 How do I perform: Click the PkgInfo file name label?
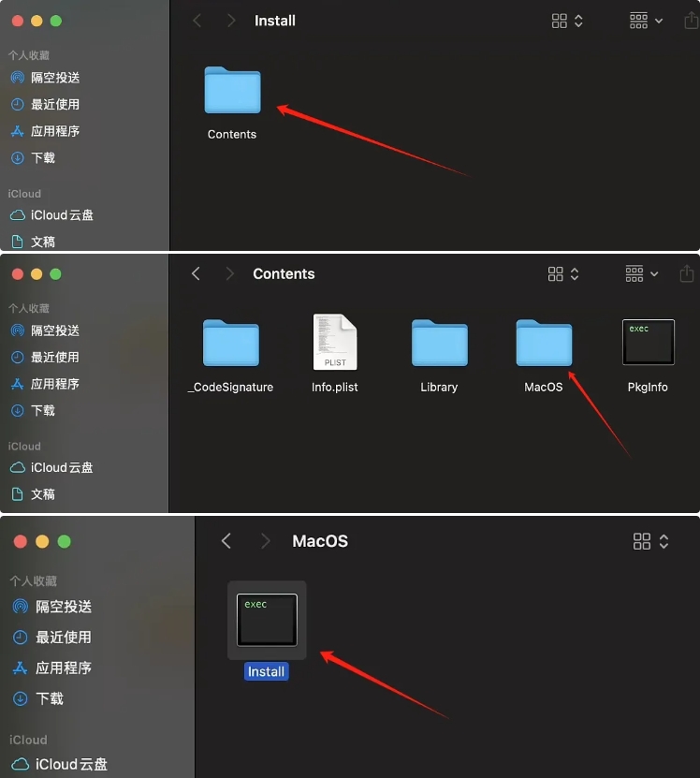point(648,387)
